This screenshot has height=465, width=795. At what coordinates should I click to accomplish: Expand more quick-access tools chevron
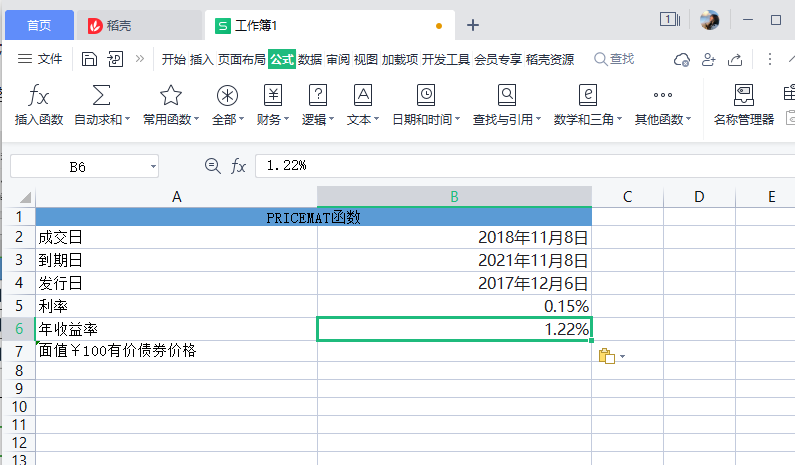pos(139,59)
